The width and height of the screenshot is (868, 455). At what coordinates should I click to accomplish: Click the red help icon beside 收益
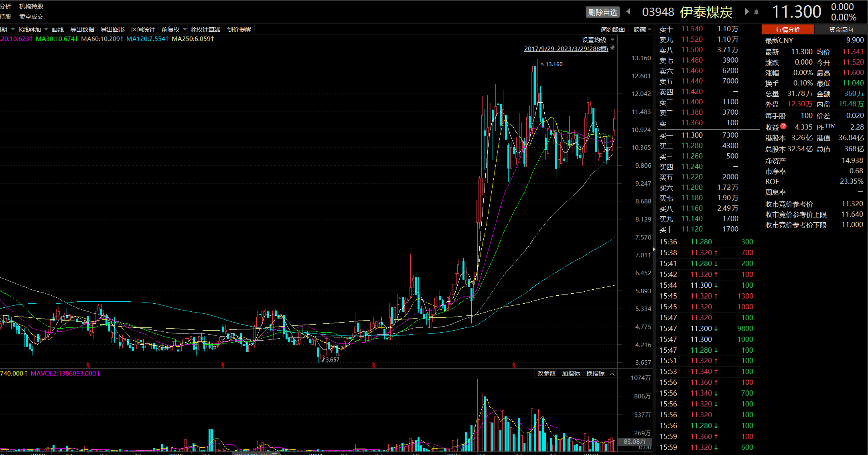(783, 126)
